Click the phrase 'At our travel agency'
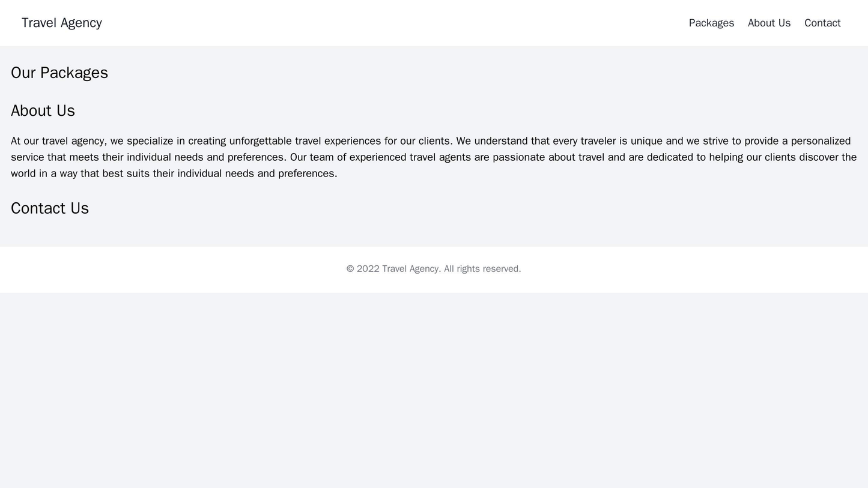 click(58, 141)
